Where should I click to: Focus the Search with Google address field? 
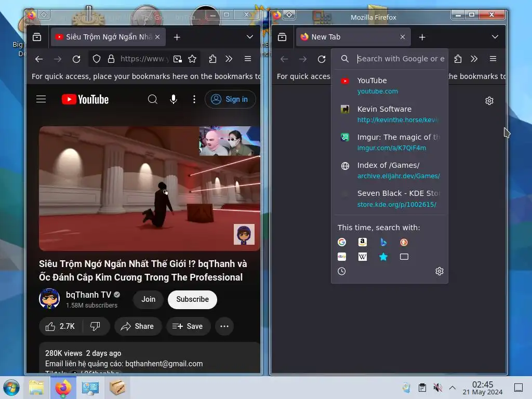(401, 59)
